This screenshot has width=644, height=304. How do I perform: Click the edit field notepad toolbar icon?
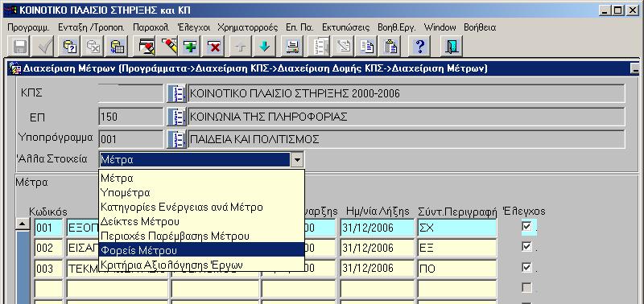click(343, 47)
